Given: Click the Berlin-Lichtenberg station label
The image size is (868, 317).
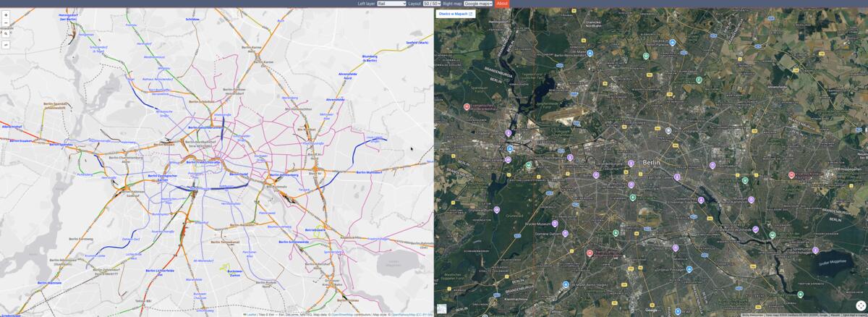Looking at the screenshot, I should [x=284, y=174].
